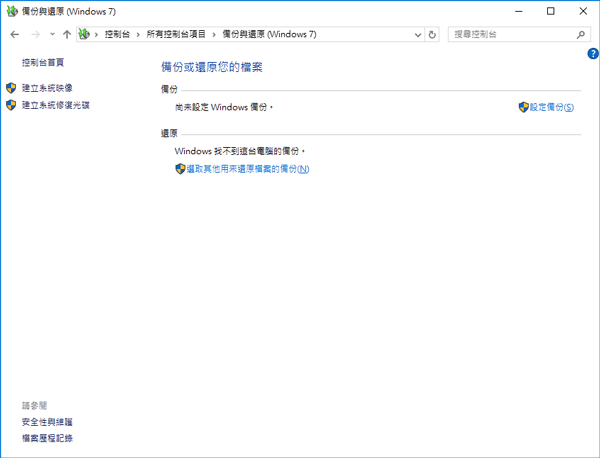Expand chevron after 控制台 breadcrumb

click(140, 34)
